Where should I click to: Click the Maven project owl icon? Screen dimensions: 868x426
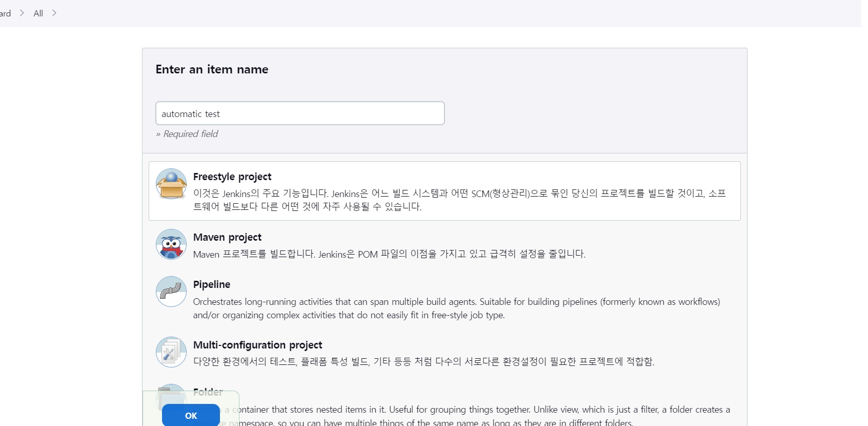click(171, 244)
